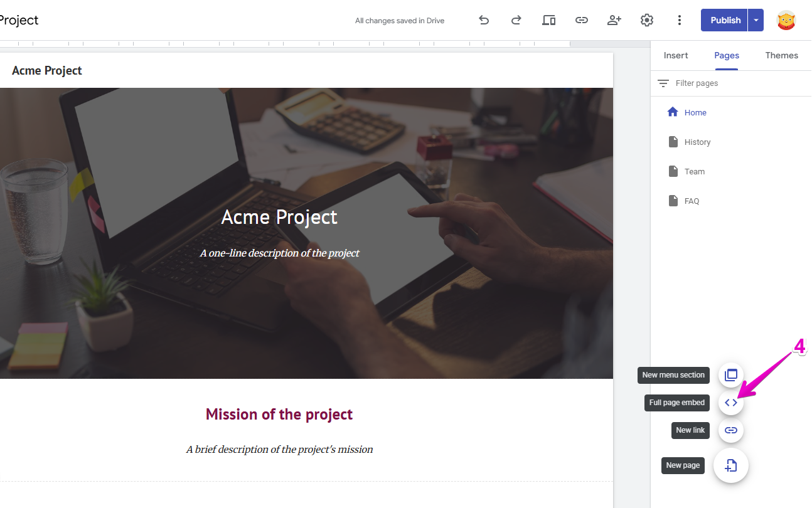Image resolution: width=812 pixels, height=508 pixels.
Task: Click the Full page embed icon
Action: point(731,403)
